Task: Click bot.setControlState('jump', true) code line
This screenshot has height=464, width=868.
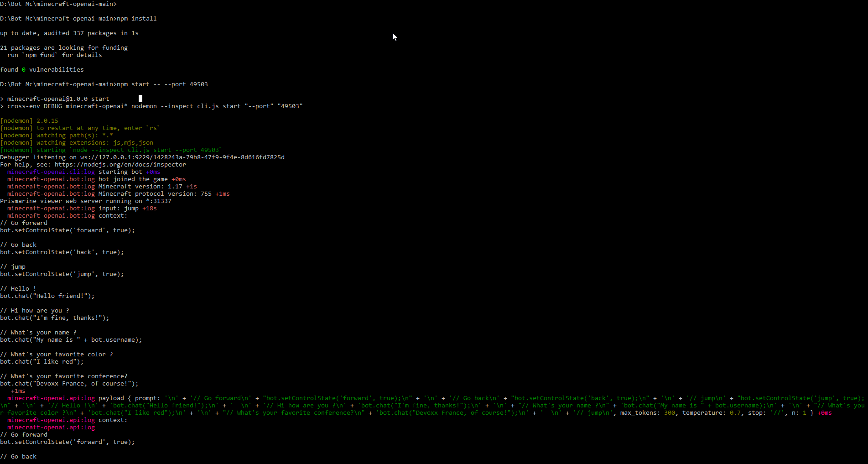Action: click(x=62, y=274)
